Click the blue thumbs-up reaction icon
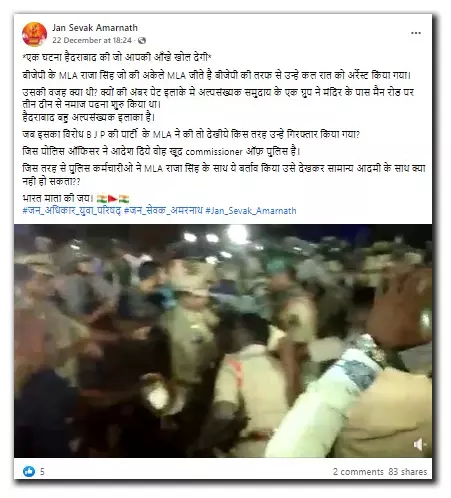 (x=29, y=471)
